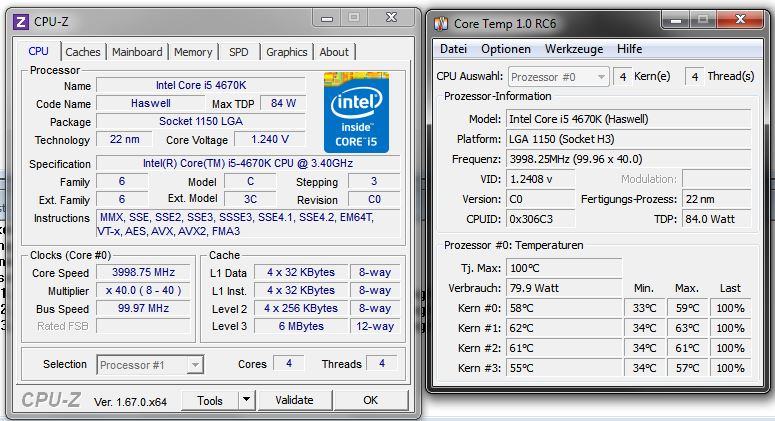Click the Threads count field in CPU-Z
The image size is (775, 421).
pyautogui.click(x=382, y=364)
